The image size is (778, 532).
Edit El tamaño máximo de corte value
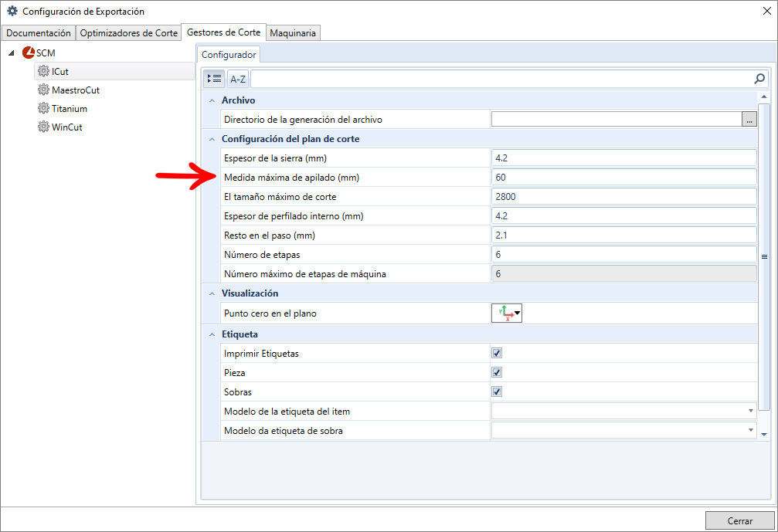(623, 196)
